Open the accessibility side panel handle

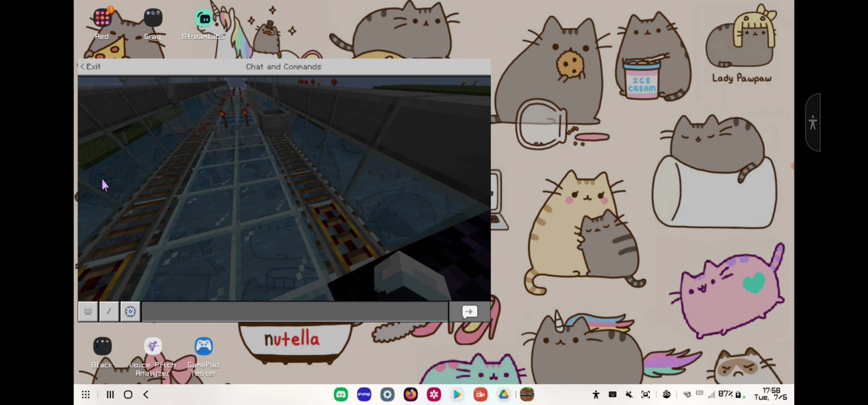coord(813,123)
